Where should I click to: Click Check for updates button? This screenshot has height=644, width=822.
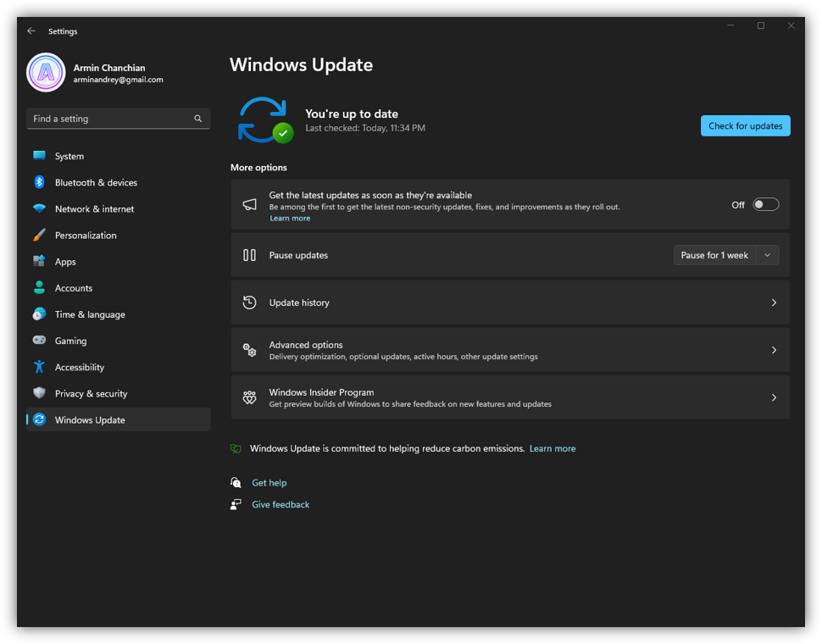746,125
